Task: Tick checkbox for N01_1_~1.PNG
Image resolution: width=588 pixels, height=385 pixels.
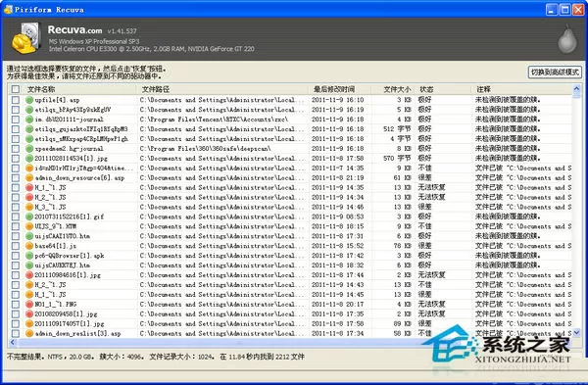Action: (x=16, y=305)
